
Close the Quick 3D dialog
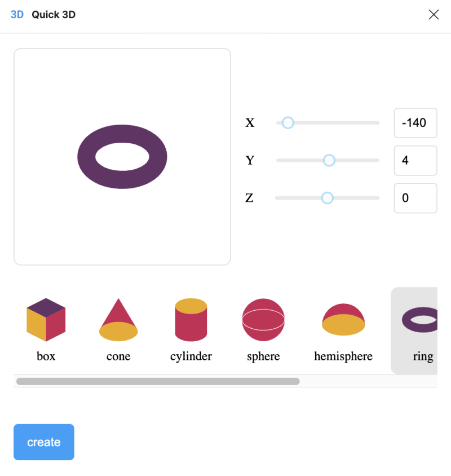point(434,15)
